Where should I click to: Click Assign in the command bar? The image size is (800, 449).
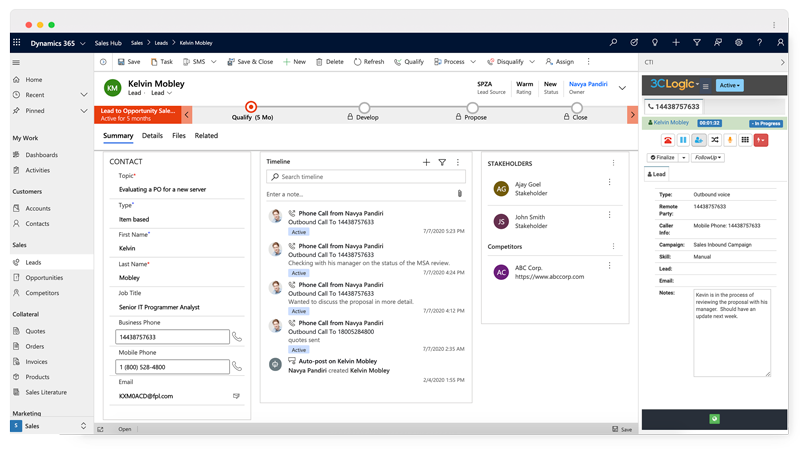click(x=560, y=62)
